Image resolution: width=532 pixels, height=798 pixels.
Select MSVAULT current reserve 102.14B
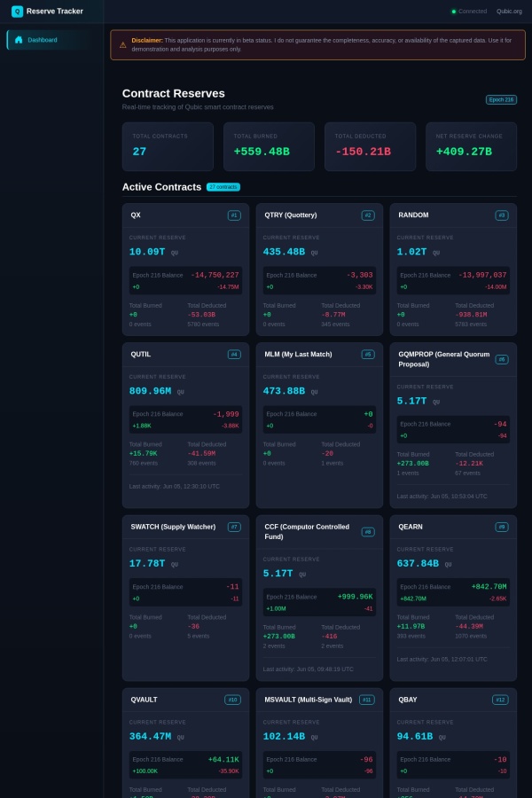[284, 737]
